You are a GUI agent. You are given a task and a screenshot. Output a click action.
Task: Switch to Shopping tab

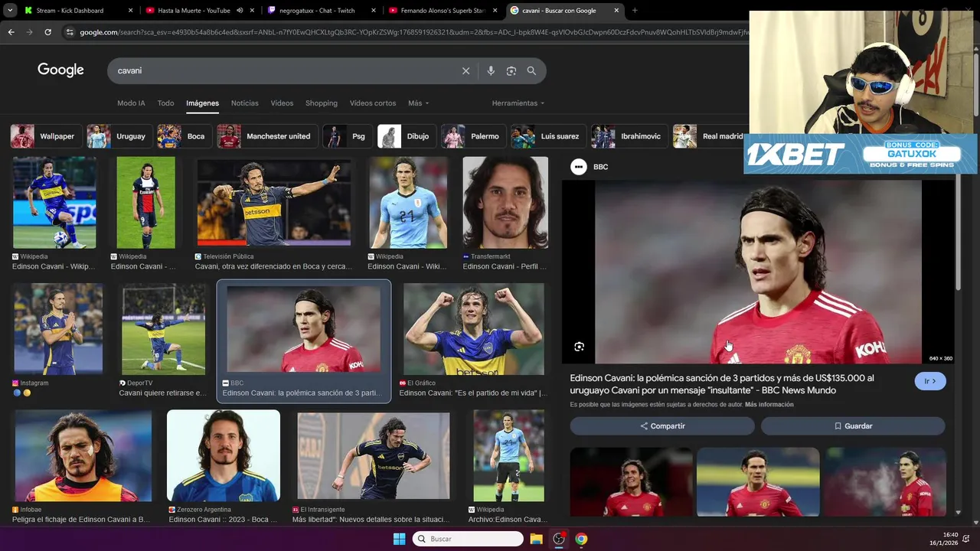click(322, 103)
